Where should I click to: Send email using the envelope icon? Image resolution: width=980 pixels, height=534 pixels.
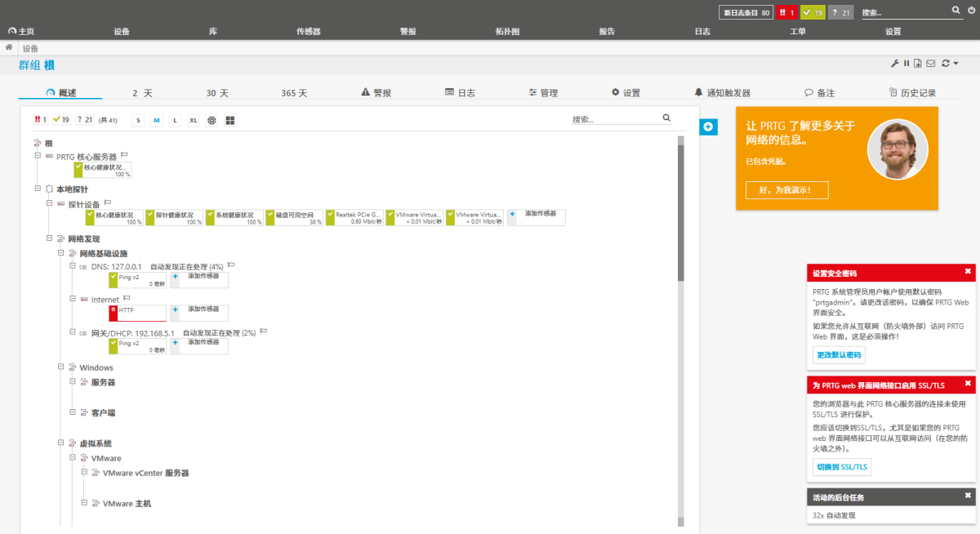(x=930, y=63)
